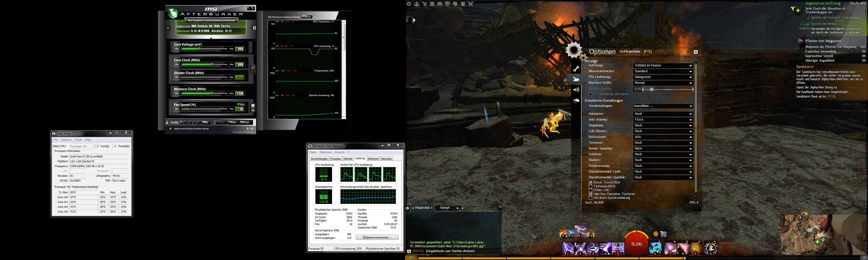Open the chat settings gear icon

tap(407, 208)
